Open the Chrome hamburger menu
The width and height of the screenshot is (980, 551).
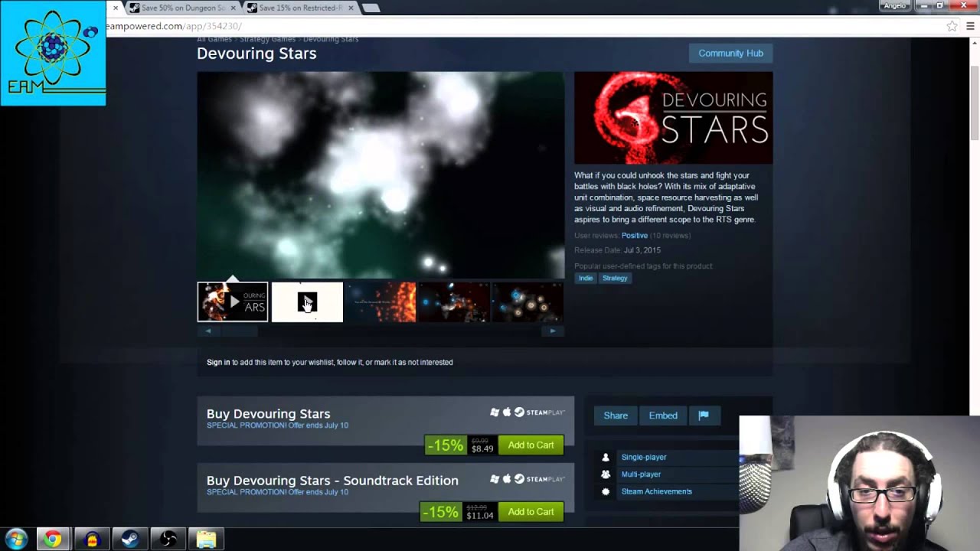pos(970,26)
